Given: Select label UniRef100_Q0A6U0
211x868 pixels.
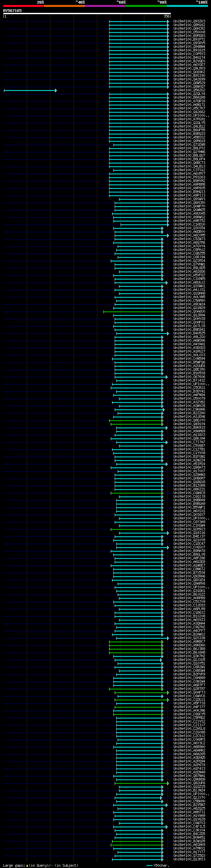Looking at the screenshot, I should click(189, 312).
